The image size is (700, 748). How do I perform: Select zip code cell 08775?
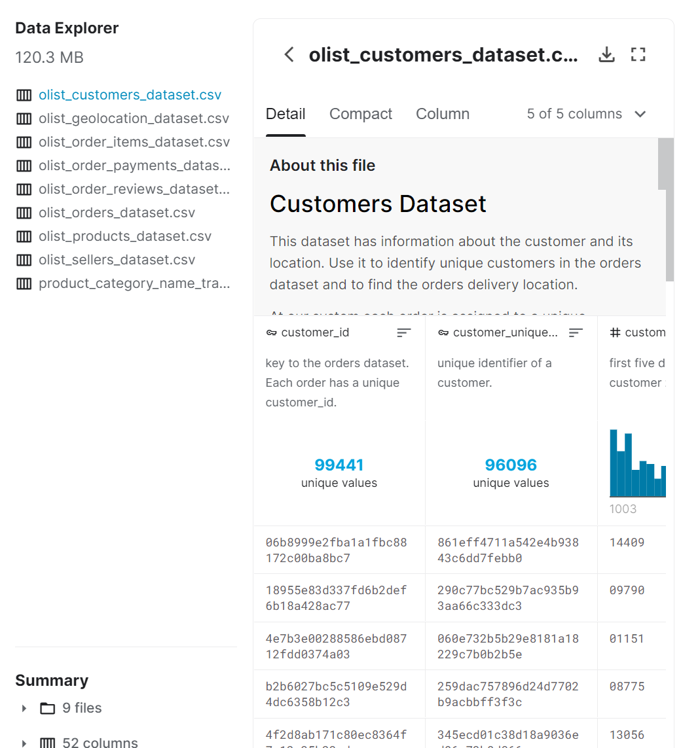627,686
